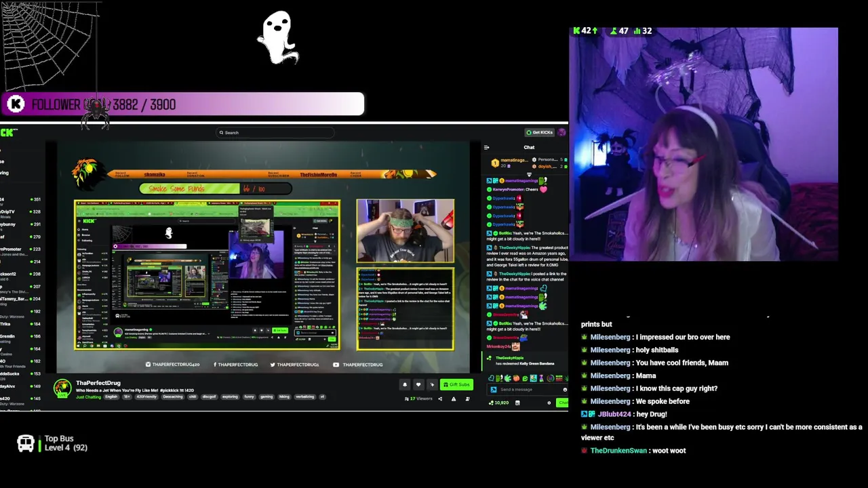The image size is (868, 488).
Task: Click the Kelly Green Bandana redemption message
Action: coord(526,361)
